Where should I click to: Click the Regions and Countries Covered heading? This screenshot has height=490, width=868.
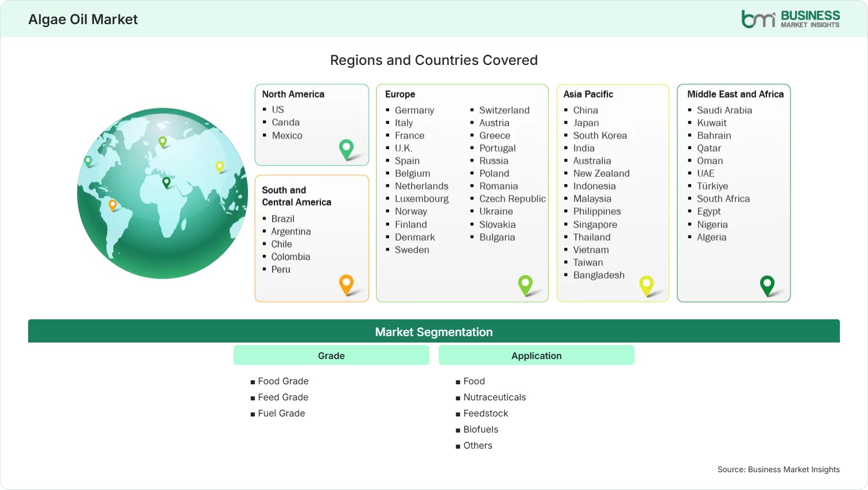(x=434, y=60)
